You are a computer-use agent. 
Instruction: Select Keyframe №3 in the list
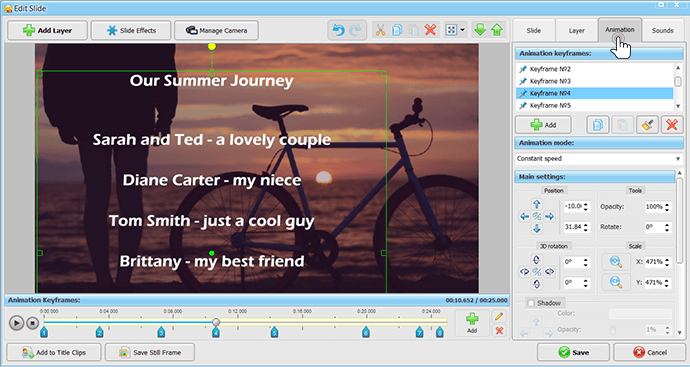coord(595,81)
